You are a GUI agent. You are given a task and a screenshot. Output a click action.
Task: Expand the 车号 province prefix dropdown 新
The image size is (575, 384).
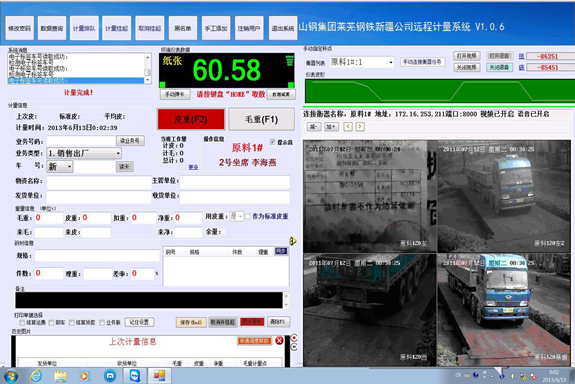click(x=60, y=167)
